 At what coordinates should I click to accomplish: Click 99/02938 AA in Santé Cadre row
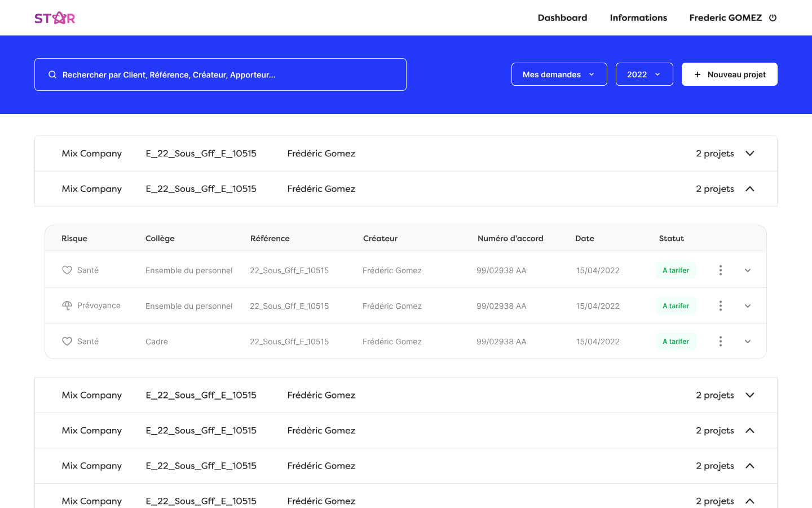(x=501, y=341)
